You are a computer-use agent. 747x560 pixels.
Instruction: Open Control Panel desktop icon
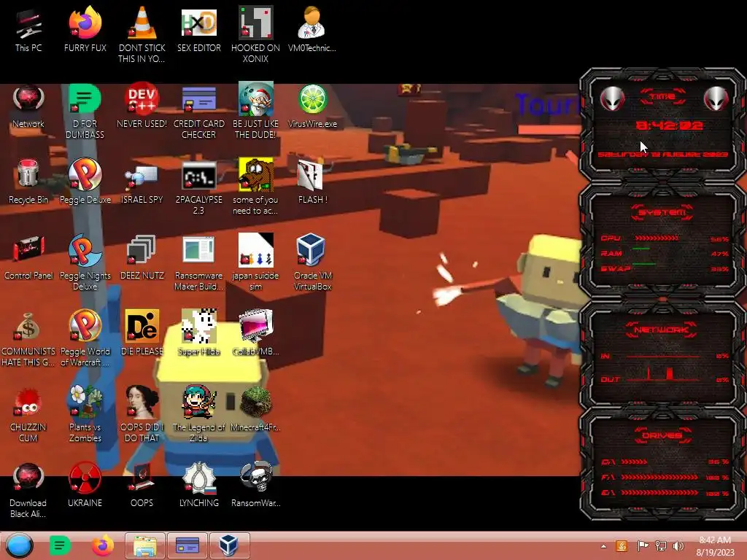[x=28, y=257]
